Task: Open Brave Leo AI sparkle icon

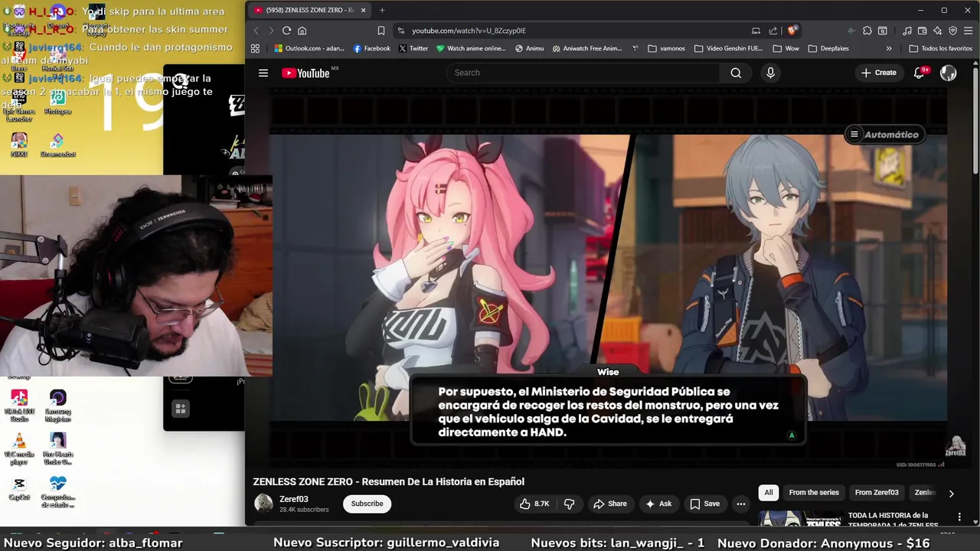Action: (938, 31)
